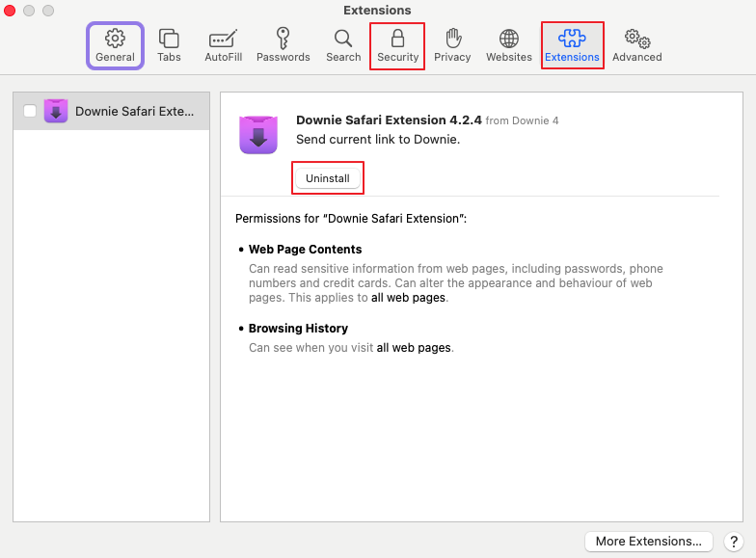Switch to the Tabs preferences pane

click(x=169, y=46)
